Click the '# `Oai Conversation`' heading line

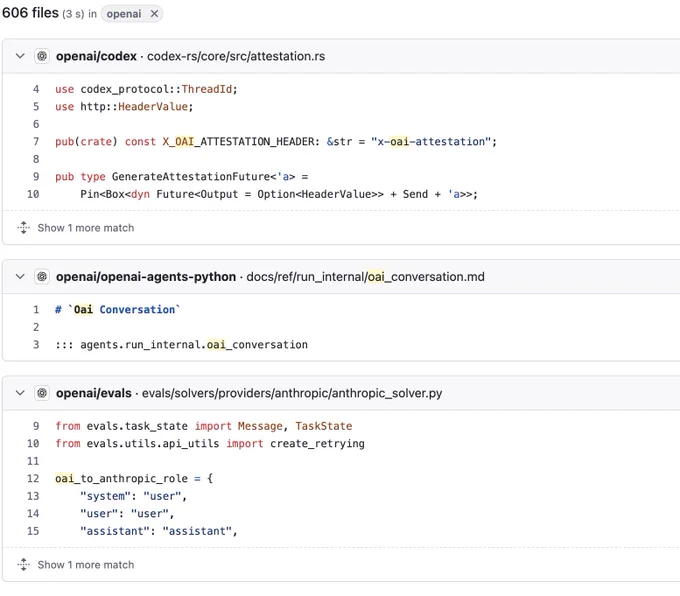point(118,310)
